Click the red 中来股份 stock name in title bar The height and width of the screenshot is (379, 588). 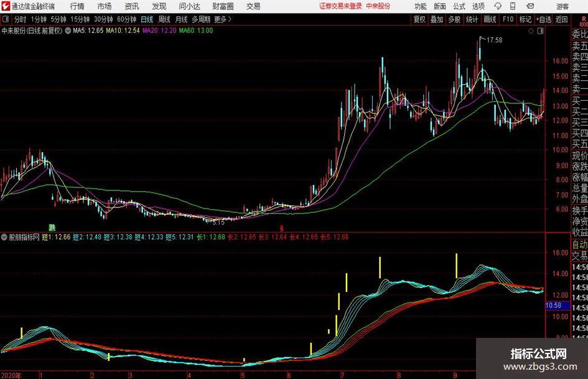378,6
